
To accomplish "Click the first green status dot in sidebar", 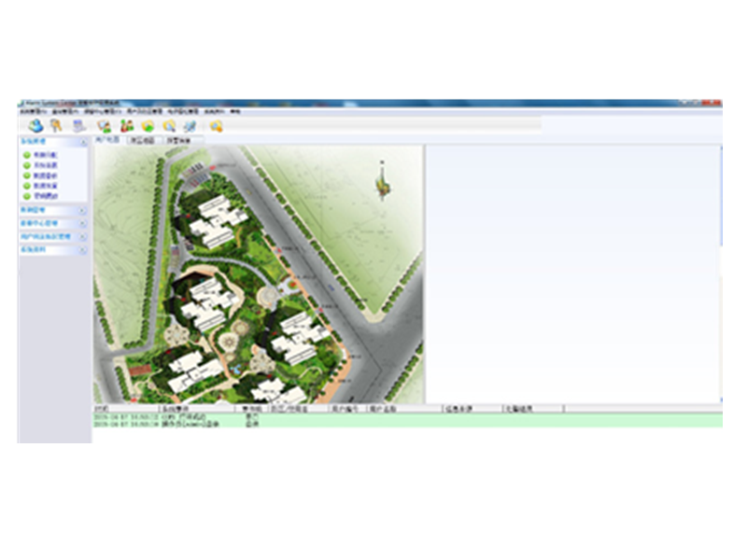I will (27, 155).
